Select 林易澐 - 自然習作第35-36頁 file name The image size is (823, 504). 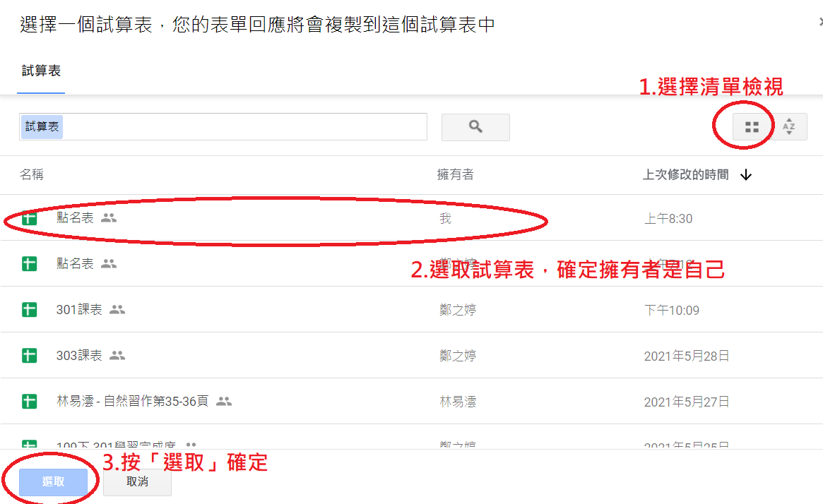132,402
